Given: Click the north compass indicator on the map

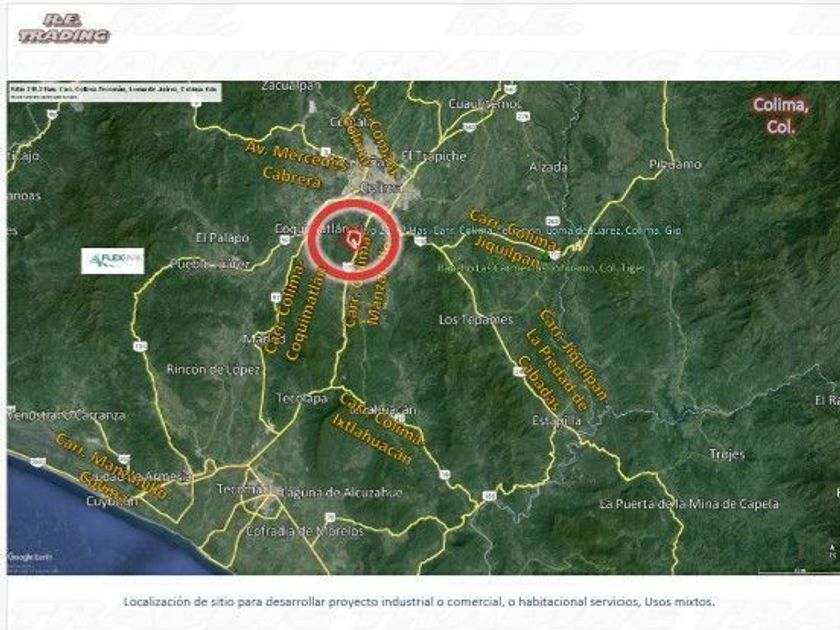Looking at the screenshot, I should (831, 551).
